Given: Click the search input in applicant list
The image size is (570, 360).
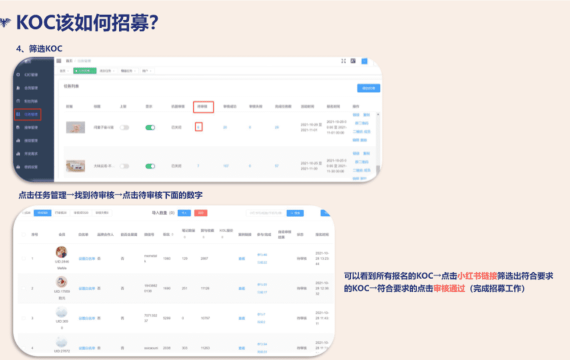Looking at the screenshot, I should click(x=266, y=213).
